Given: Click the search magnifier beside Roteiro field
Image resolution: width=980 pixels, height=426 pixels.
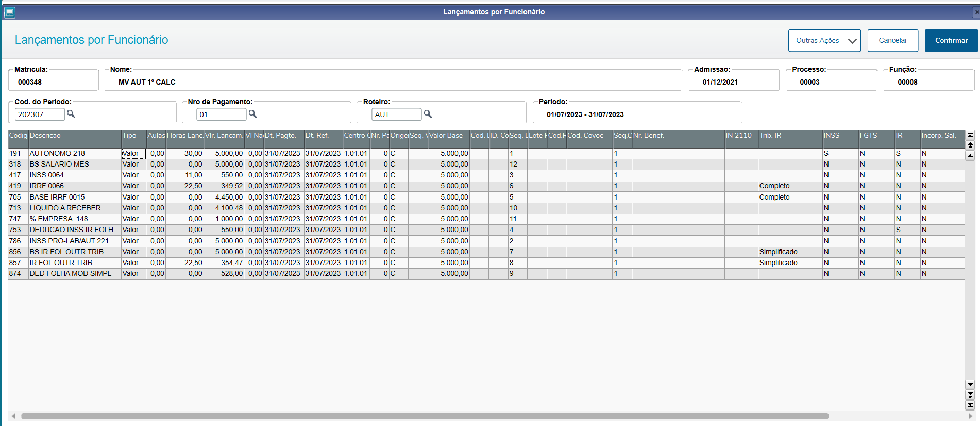Looking at the screenshot, I should click(x=428, y=114).
